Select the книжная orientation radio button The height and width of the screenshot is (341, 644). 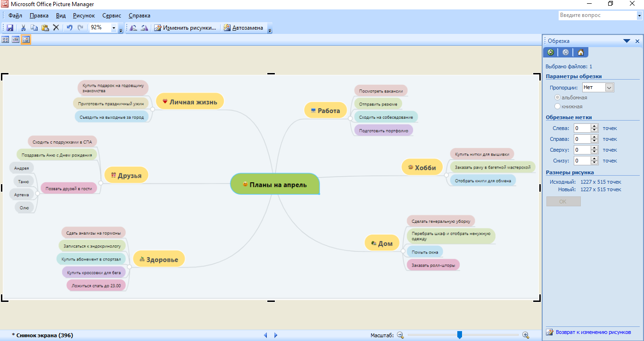558,106
